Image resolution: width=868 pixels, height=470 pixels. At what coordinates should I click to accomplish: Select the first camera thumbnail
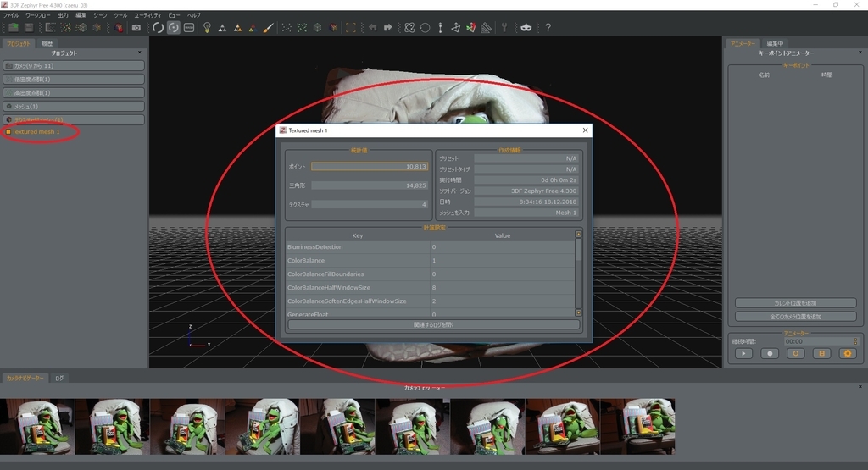click(x=37, y=426)
